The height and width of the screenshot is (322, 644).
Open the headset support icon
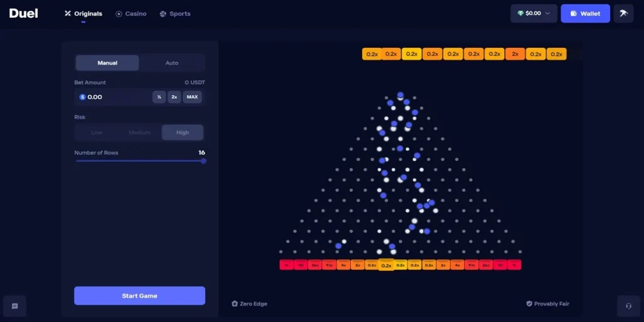628,306
